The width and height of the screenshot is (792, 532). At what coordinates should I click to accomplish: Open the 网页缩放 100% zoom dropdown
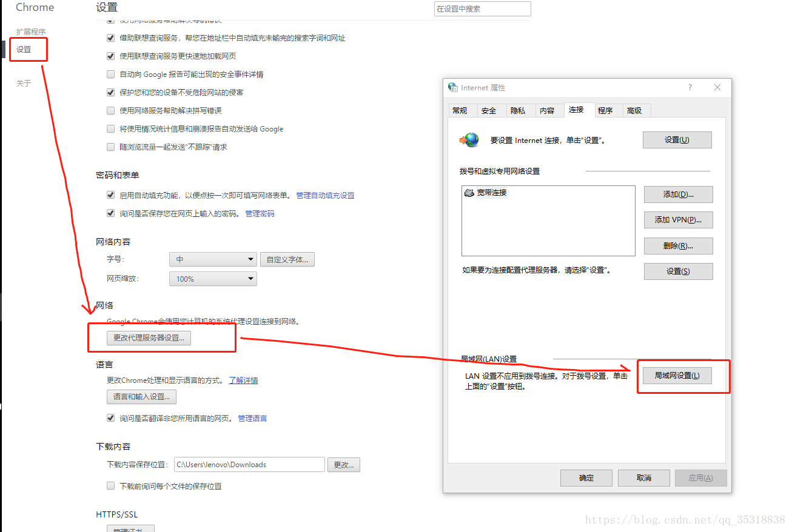coord(213,279)
